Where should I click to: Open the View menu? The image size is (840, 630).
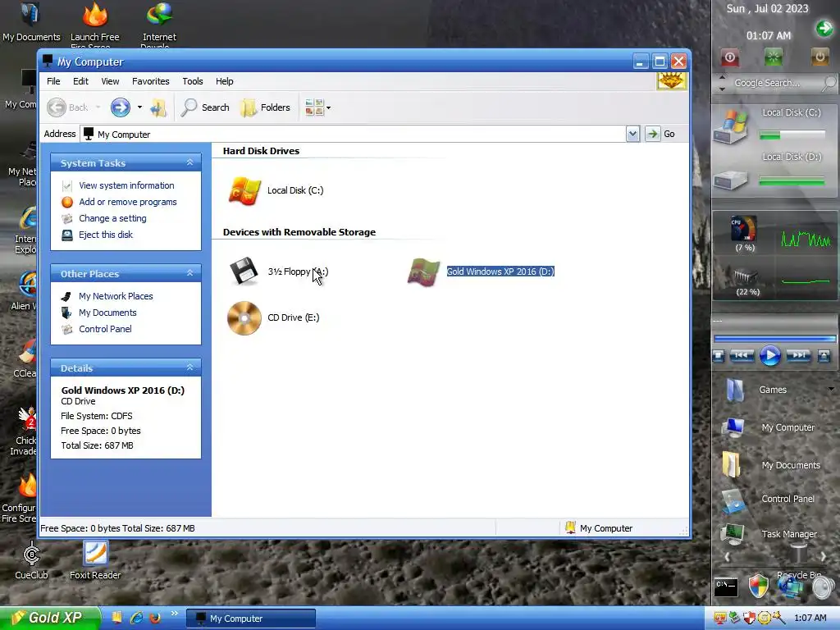pos(111,81)
